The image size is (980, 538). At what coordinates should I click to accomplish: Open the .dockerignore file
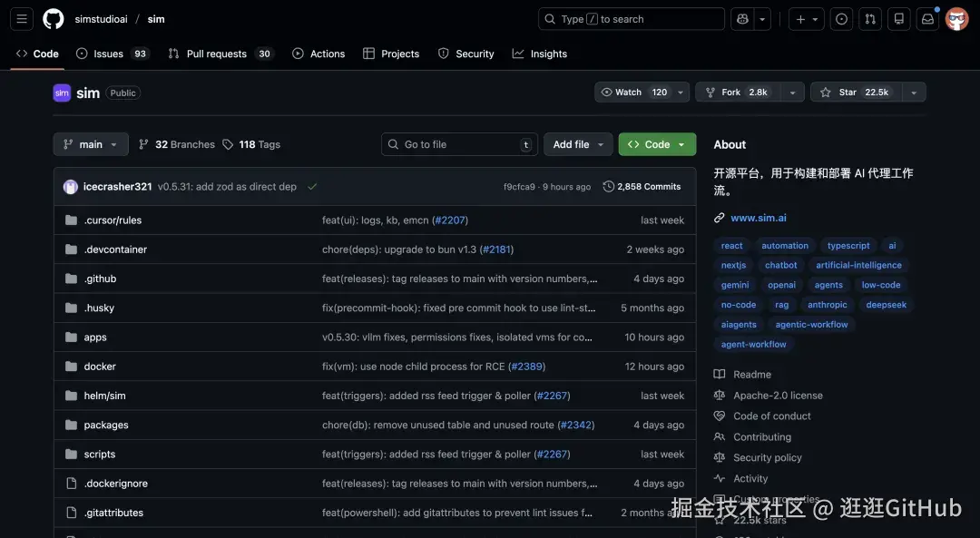click(x=115, y=484)
